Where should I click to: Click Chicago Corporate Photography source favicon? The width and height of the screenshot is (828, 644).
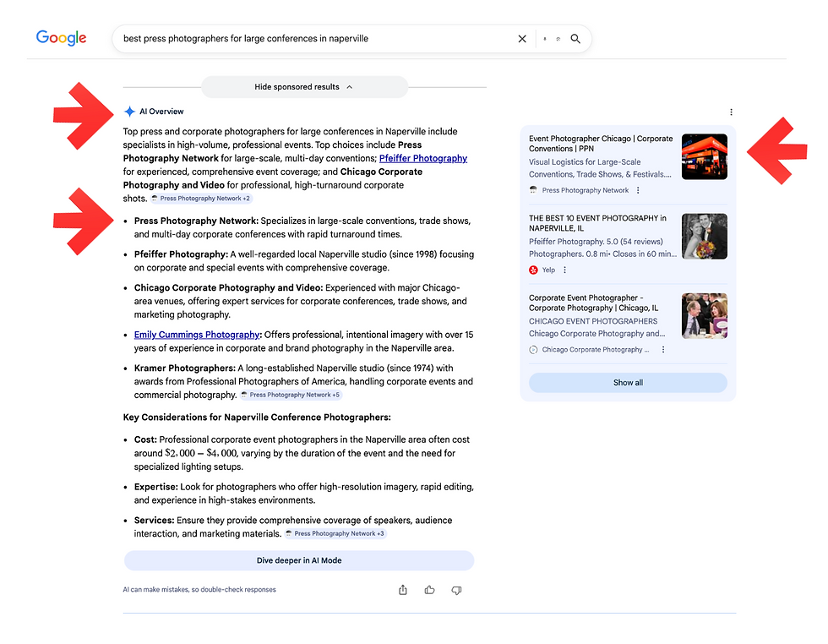coord(533,350)
